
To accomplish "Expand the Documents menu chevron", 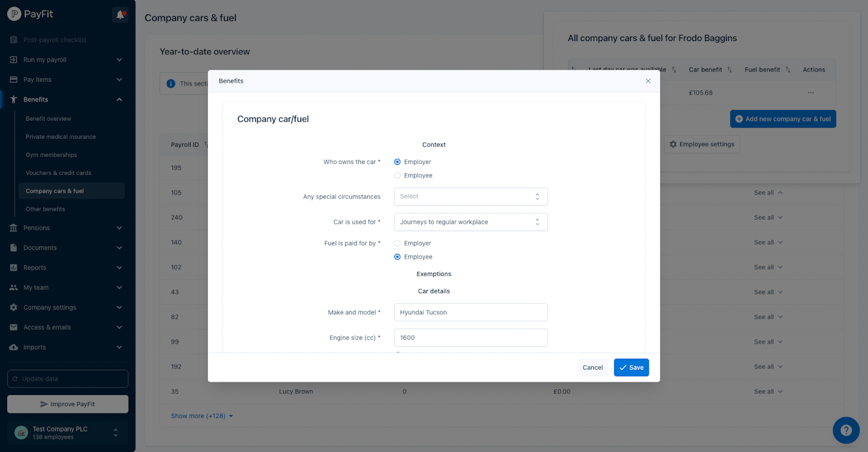I will (x=119, y=248).
